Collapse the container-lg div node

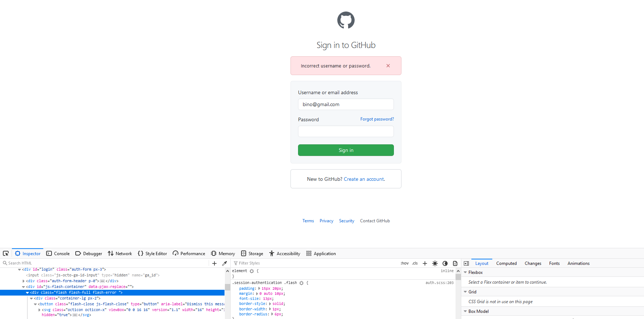point(31,298)
